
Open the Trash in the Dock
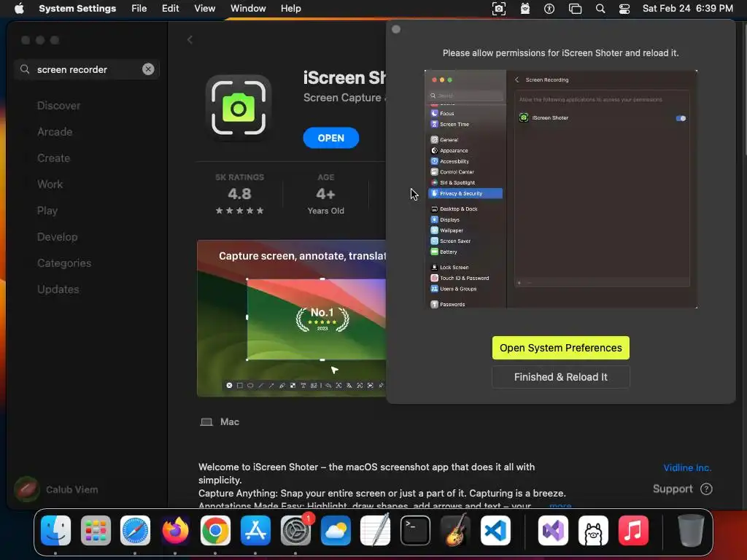pyautogui.click(x=691, y=530)
